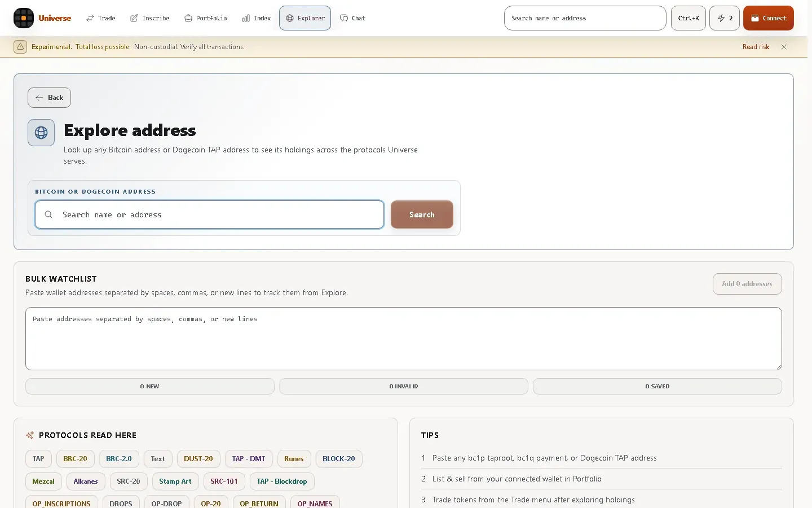Select the BRC-2.0 protocol chip
Image resolution: width=812 pixels, height=508 pixels.
point(119,459)
